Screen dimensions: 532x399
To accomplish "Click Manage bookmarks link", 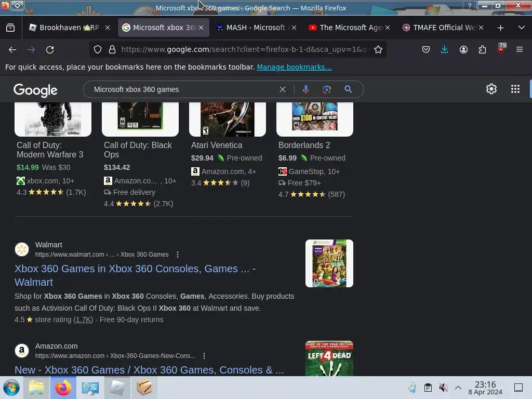I will pyautogui.click(x=294, y=67).
